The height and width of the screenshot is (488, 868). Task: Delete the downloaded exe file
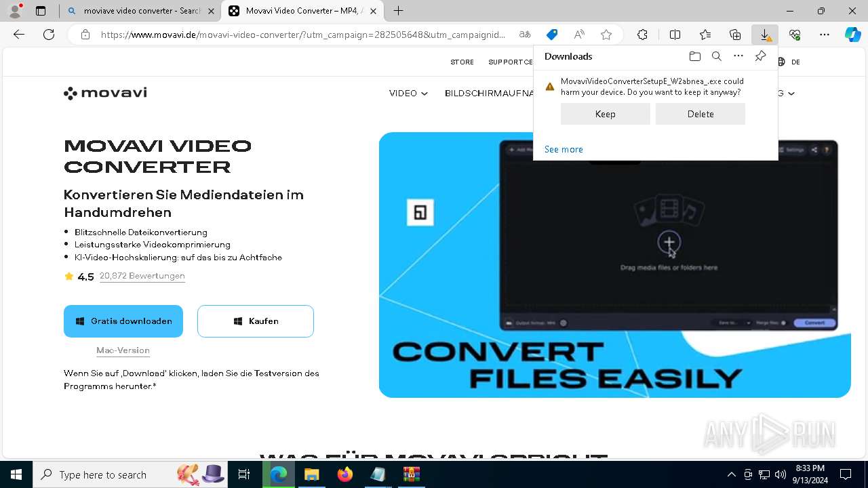[x=701, y=114]
